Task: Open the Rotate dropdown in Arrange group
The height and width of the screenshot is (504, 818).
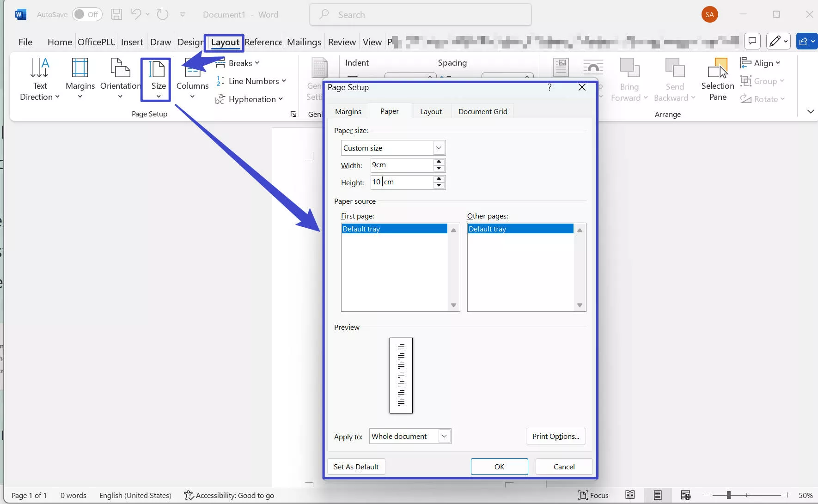Action: point(763,99)
